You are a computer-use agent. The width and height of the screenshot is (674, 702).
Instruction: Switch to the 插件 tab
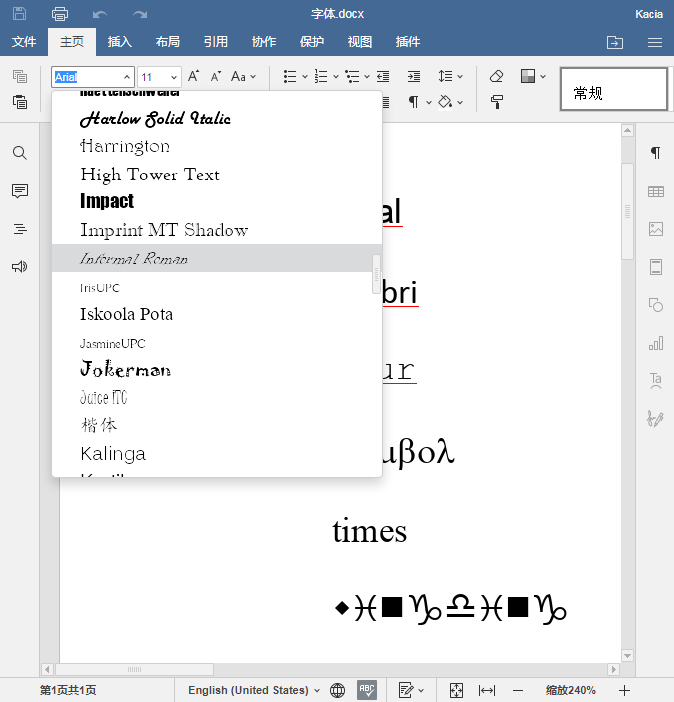(408, 42)
